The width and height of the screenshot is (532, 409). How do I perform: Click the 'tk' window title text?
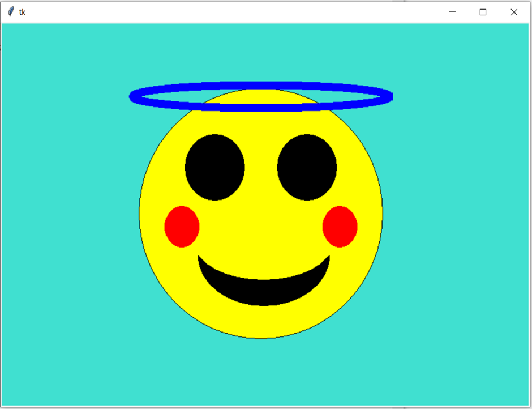(23, 11)
